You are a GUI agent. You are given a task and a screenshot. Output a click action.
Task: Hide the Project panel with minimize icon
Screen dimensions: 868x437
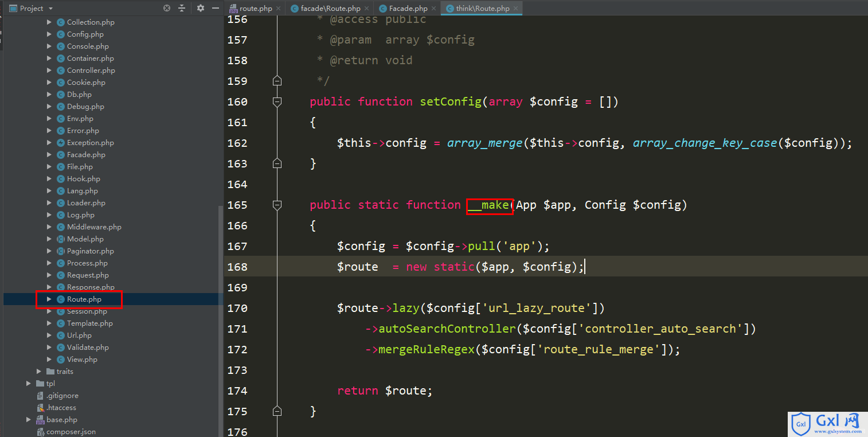click(216, 8)
